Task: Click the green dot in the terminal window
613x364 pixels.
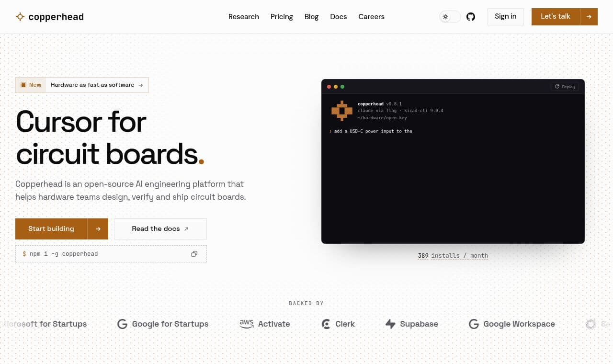Action: pos(342,87)
